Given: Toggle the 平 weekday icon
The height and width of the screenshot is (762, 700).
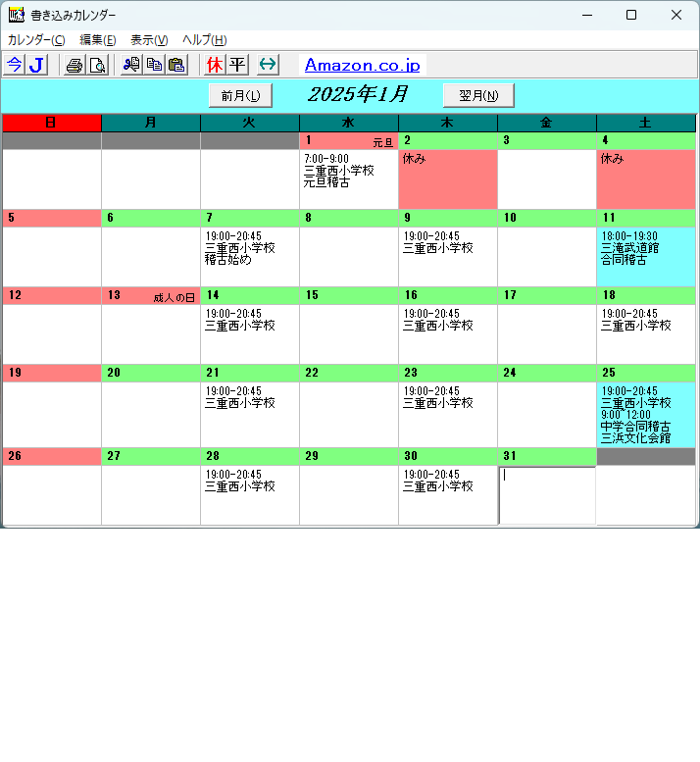Looking at the screenshot, I should tap(237, 65).
